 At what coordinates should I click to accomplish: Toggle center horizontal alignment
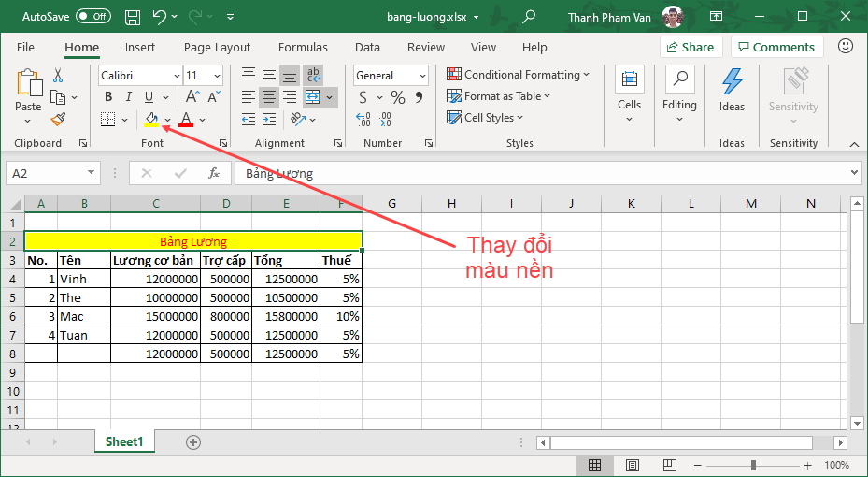pyautogui.click(x=269, y=97)
